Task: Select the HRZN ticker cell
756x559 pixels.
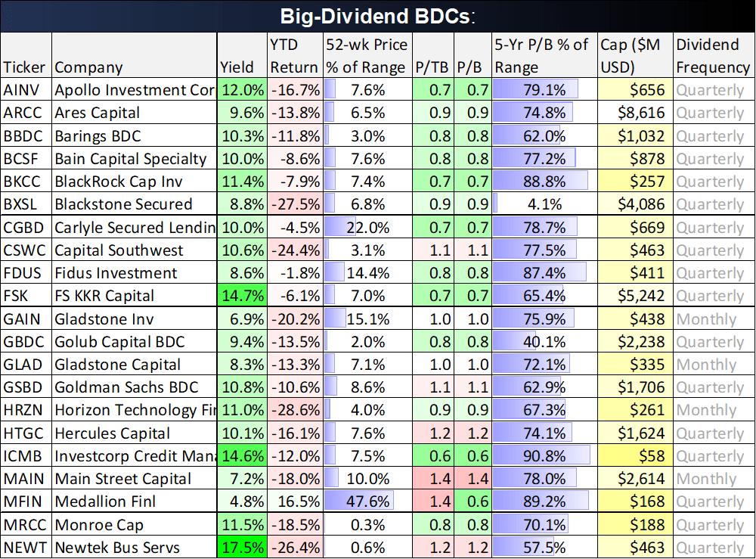Action: pos(26,410)
